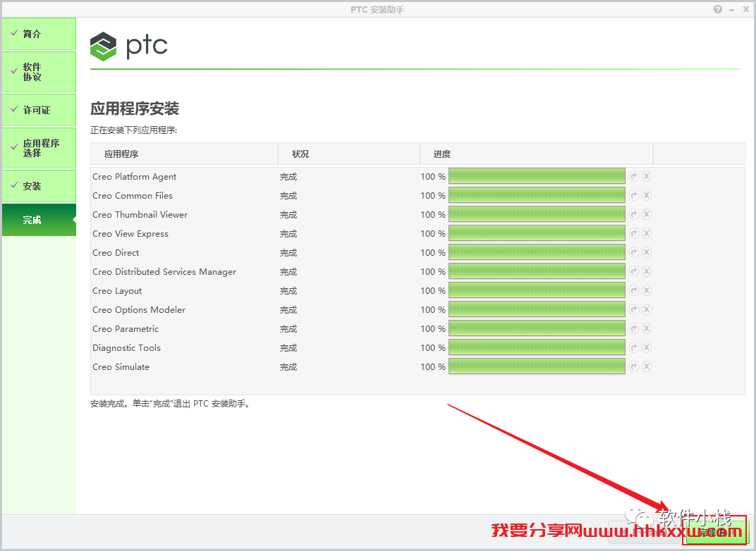Click the retry arrow icon for Creo View Express

click(x=634, y=233)
